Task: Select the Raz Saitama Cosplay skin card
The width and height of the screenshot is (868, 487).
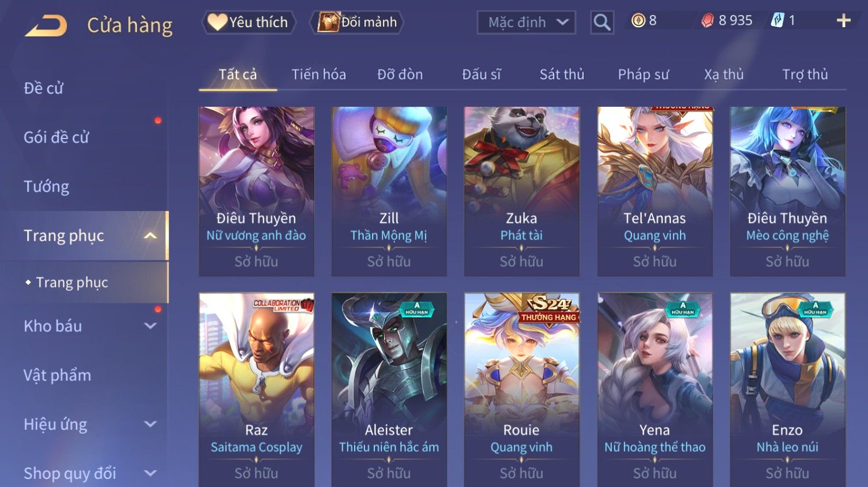Action: [257, 389]
